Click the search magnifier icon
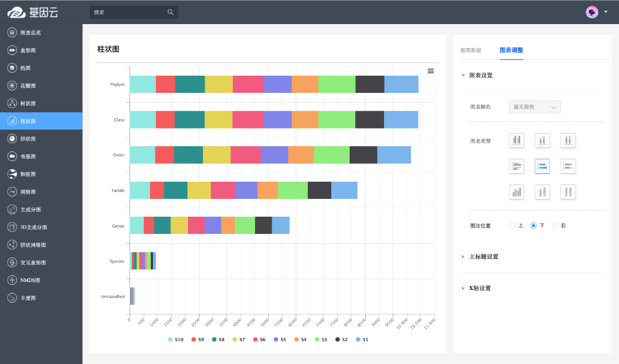This screenshot has height=364, width=619. 170,12
